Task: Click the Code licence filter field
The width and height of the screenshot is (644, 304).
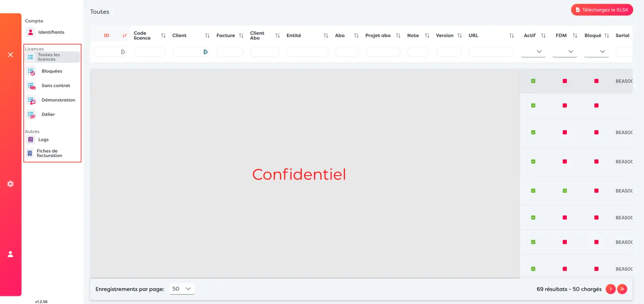Action: pyautogui.click(x=150, y=52)
